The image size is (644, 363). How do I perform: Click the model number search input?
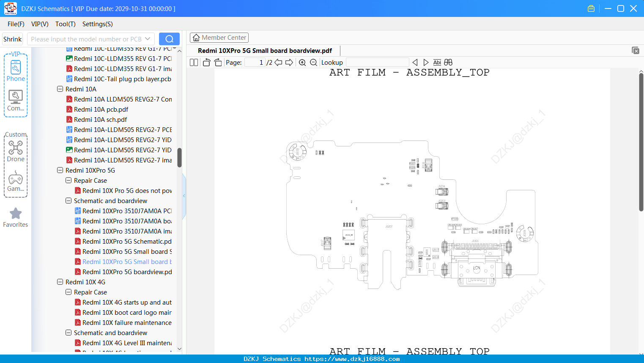pos(86,39)
